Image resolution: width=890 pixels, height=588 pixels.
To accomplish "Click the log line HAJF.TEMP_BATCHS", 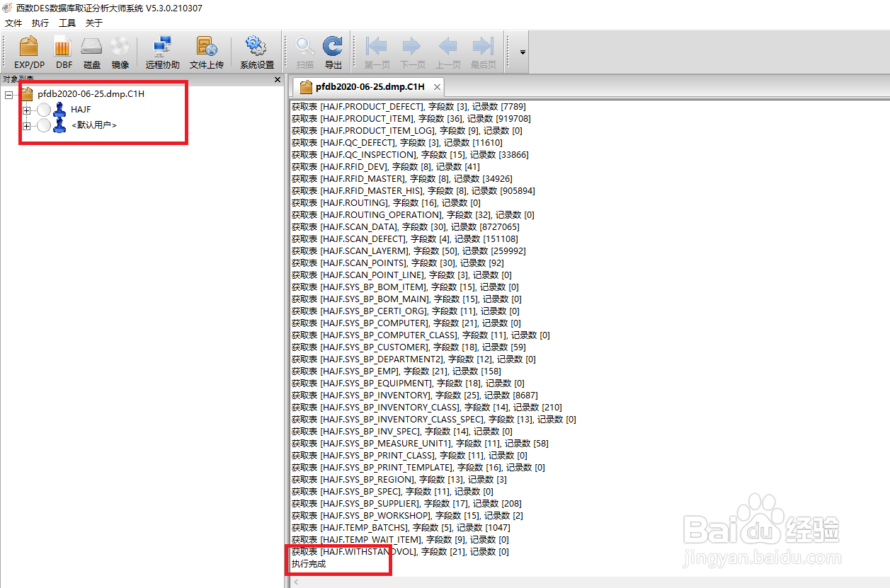I will [x=401, y=527].
